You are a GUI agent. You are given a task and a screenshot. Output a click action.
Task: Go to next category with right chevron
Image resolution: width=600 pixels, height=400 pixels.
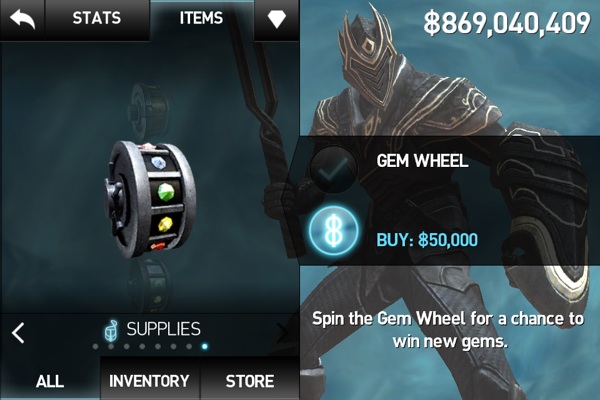282,332
